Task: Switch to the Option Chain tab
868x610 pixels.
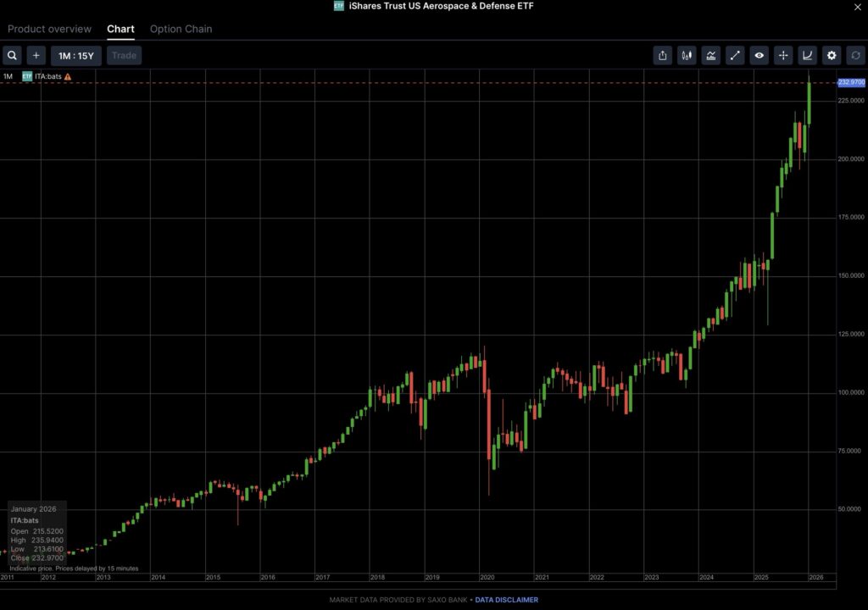Action: (181, 29)
